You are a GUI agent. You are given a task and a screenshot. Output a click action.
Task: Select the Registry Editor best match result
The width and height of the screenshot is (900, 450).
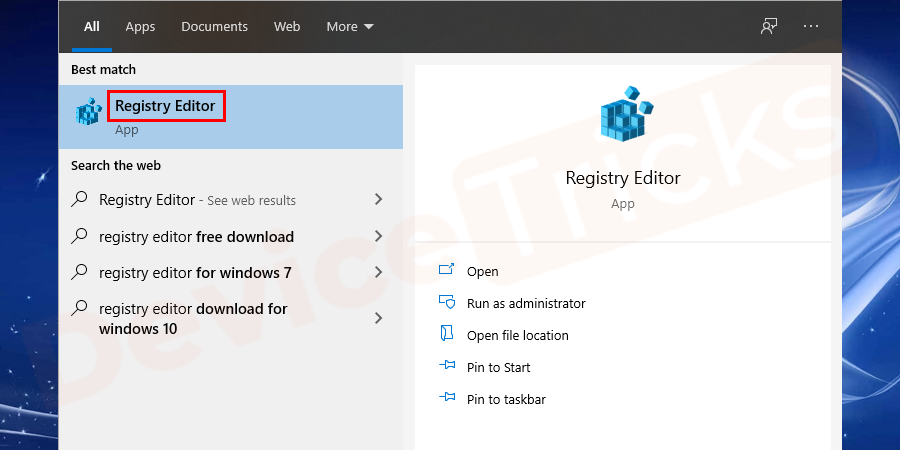[165, 106]
